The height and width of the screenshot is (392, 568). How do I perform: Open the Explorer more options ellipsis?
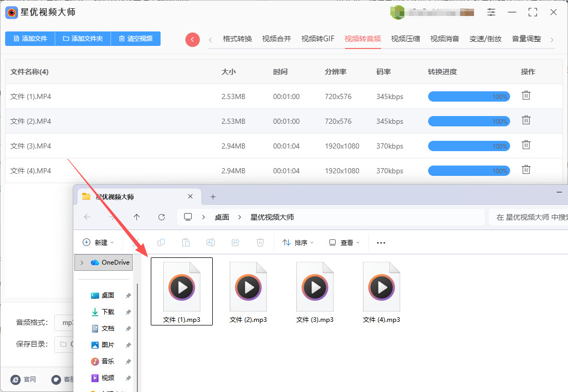(381, 242)
